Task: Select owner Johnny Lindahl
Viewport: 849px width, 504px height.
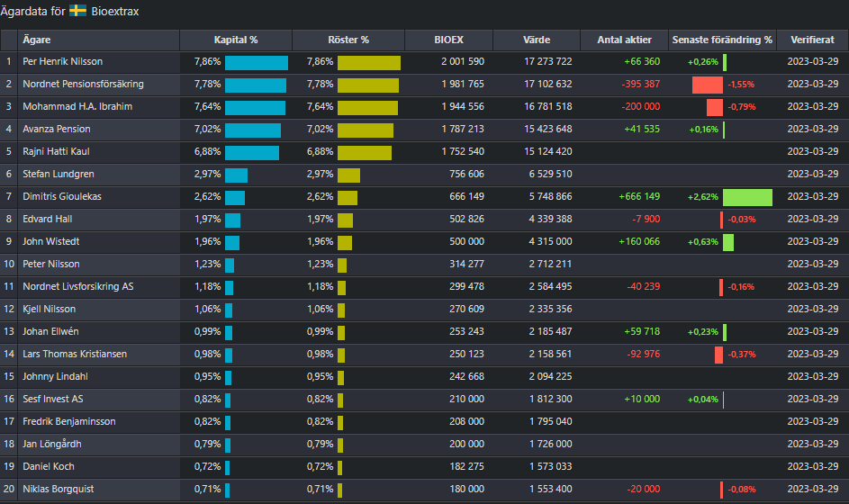Action: point(55,376)
